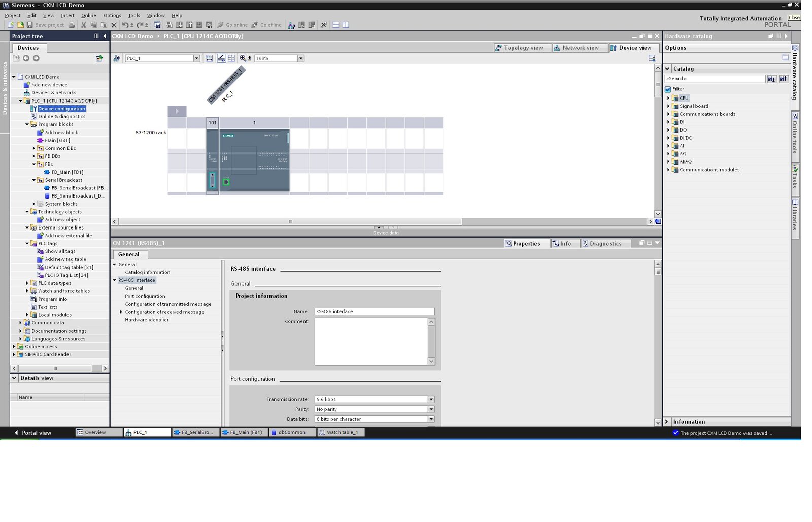Open the Project menu
The width and height of the screenshot is (812, 522).
(x=13, y=16)
